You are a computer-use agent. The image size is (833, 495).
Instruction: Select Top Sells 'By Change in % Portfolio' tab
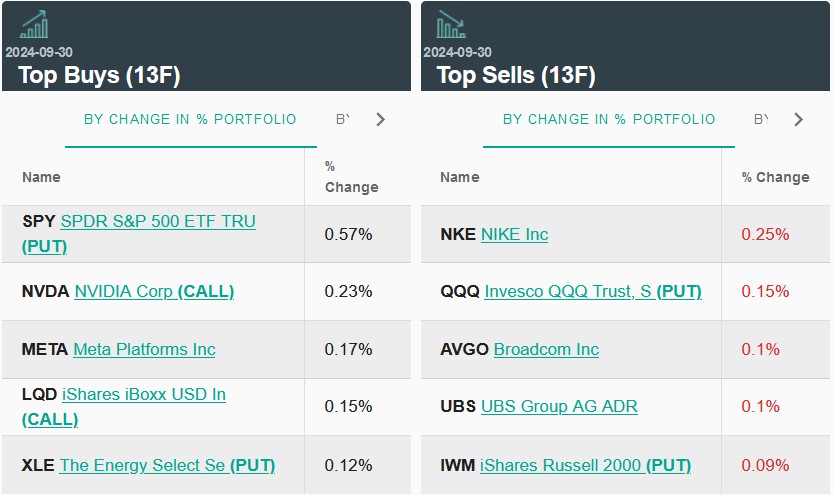tap(609, 120)
